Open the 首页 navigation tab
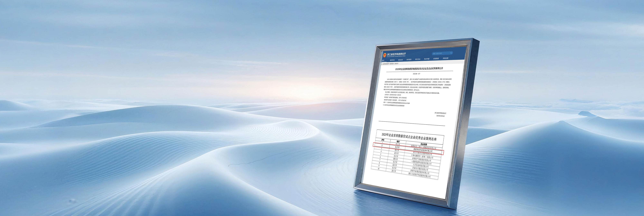 [383, 60]
